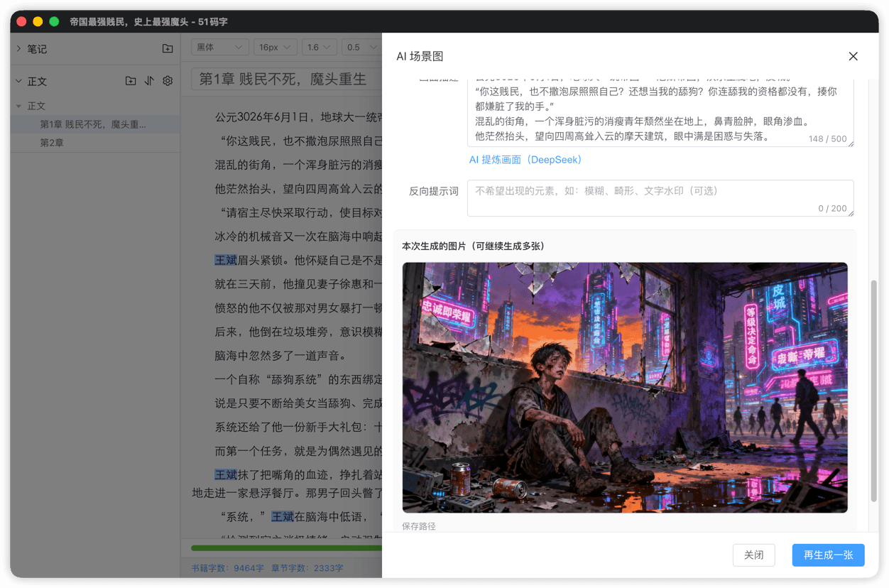Click the 再生成一张 button
This screenshot has width=889, height=588.
coord(828,555)
